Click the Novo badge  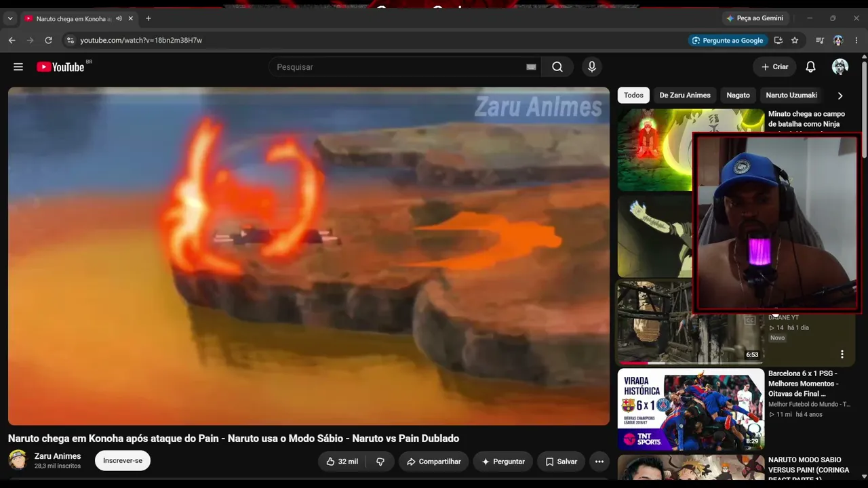[777, 338]
